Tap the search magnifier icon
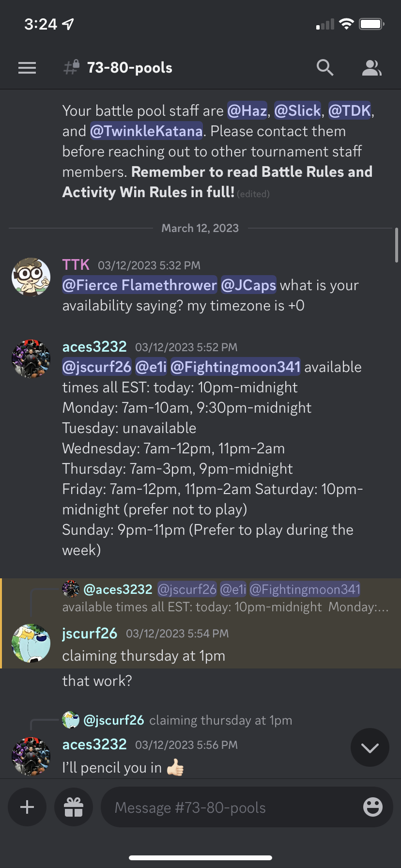This screenshot has width=401, height=868. coord(325,68)
